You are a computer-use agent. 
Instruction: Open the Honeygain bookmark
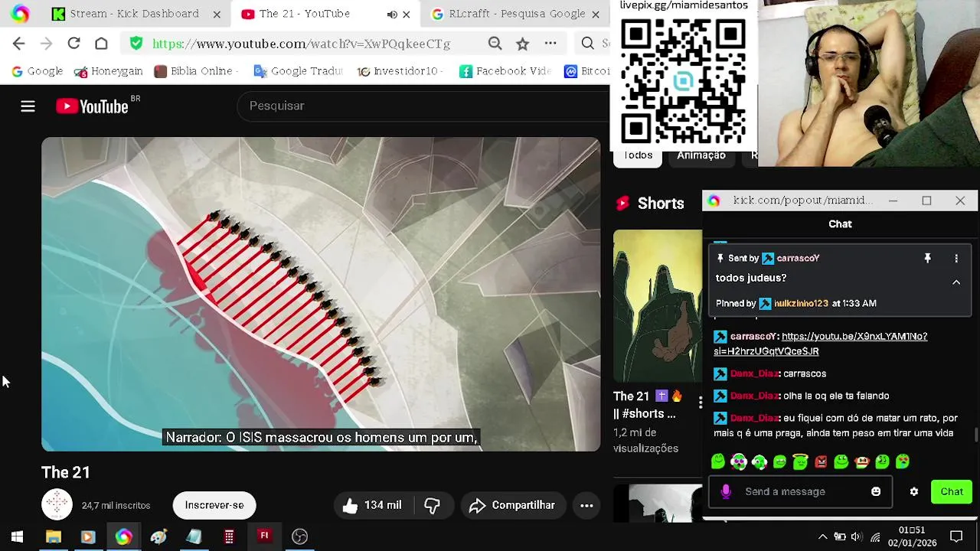coord(108,71)
